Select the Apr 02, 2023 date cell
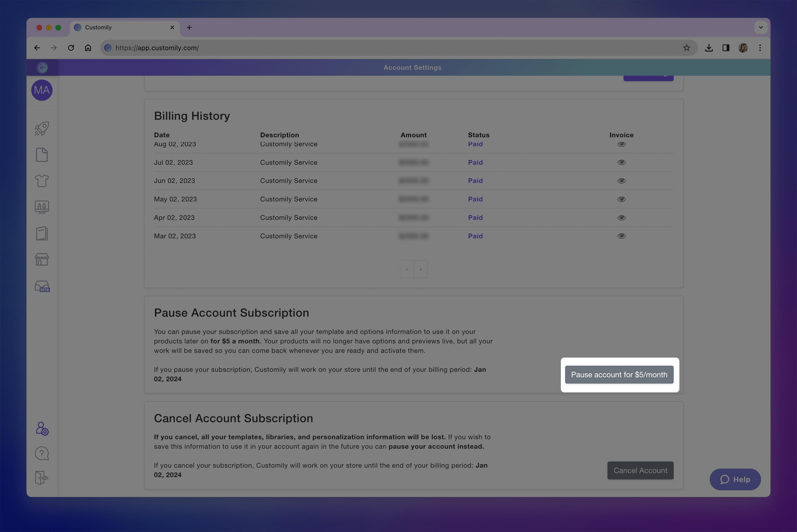 [x=174, y=217]
